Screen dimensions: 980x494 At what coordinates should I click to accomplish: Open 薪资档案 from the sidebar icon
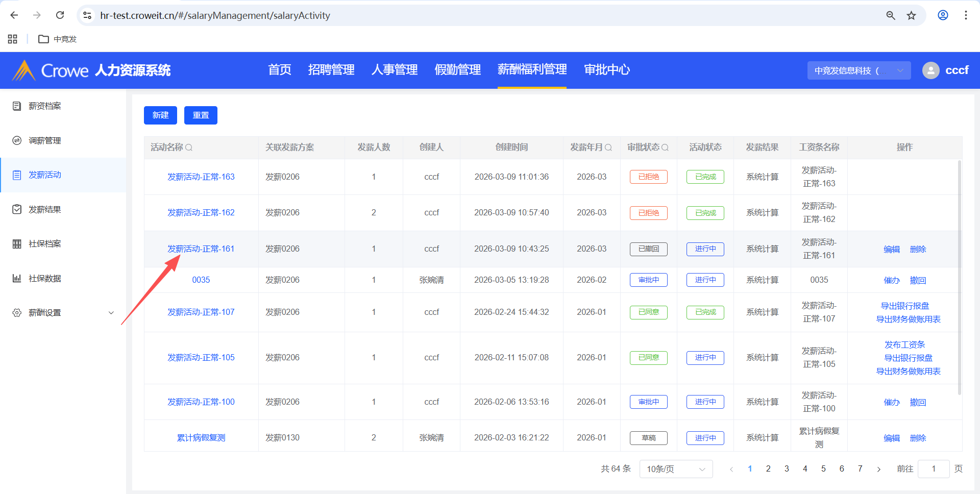17,106
